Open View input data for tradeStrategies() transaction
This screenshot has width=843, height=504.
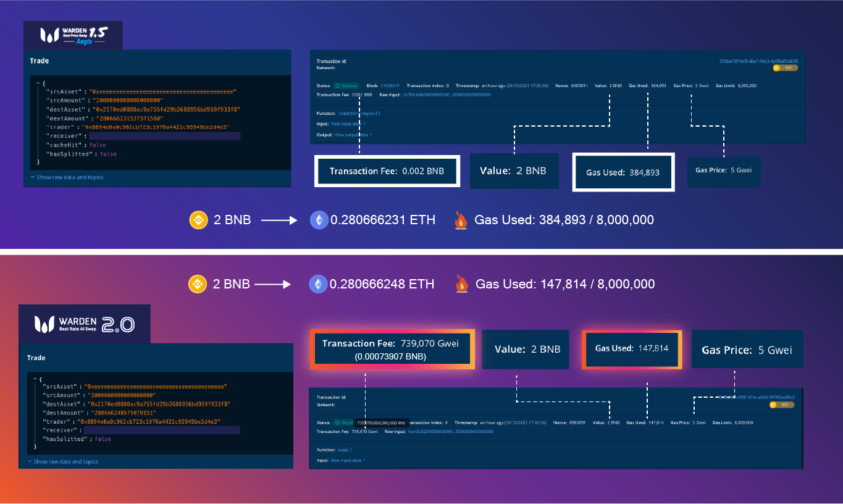click(348, 124)
